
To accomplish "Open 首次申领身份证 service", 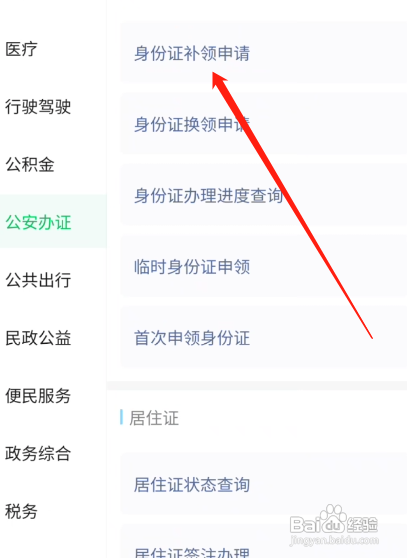I will (x=263, y=337).
